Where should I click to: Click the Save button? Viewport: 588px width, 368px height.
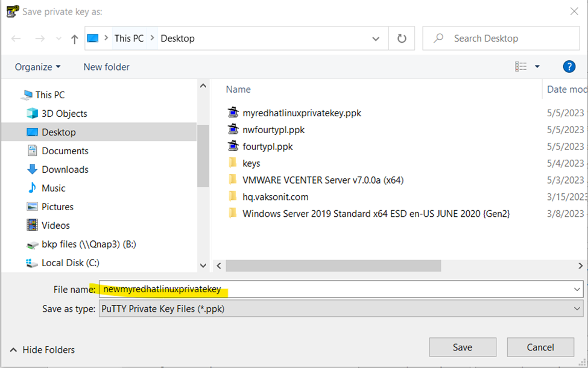click(x=463, y=347)
